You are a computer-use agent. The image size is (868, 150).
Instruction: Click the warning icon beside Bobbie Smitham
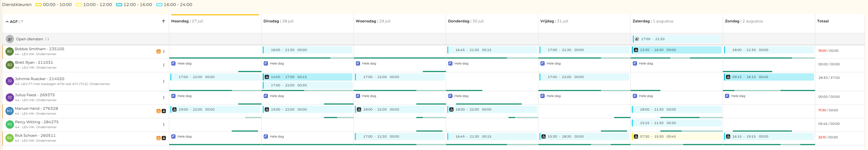pyautogui.click(x=159, y=52)
